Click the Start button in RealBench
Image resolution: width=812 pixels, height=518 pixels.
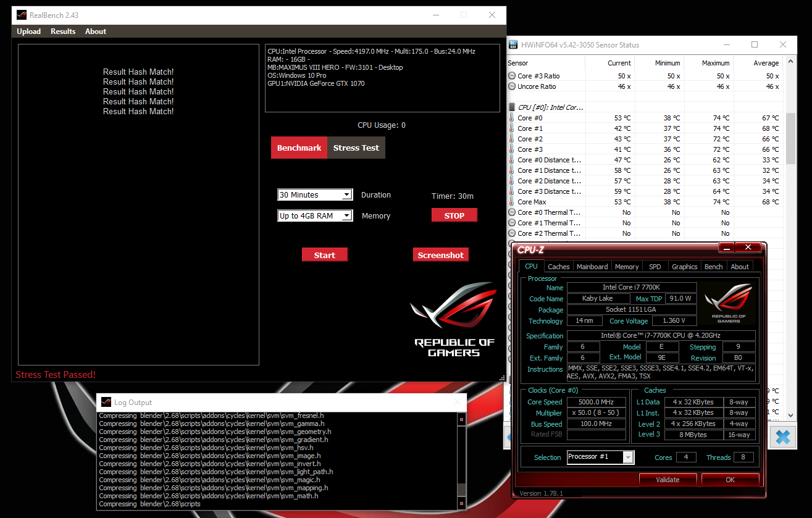(x=325, y=255)
